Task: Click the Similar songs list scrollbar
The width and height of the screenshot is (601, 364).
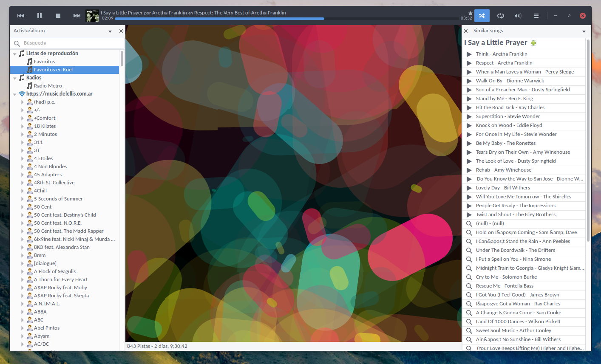Action: 588,140
